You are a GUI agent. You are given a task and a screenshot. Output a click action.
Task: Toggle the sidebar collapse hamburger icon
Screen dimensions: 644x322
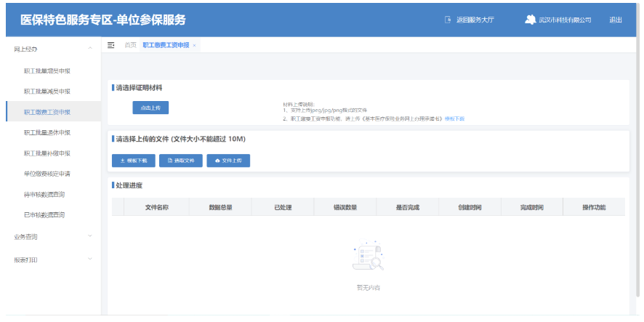pyautogui.click(x=111, y=45)
